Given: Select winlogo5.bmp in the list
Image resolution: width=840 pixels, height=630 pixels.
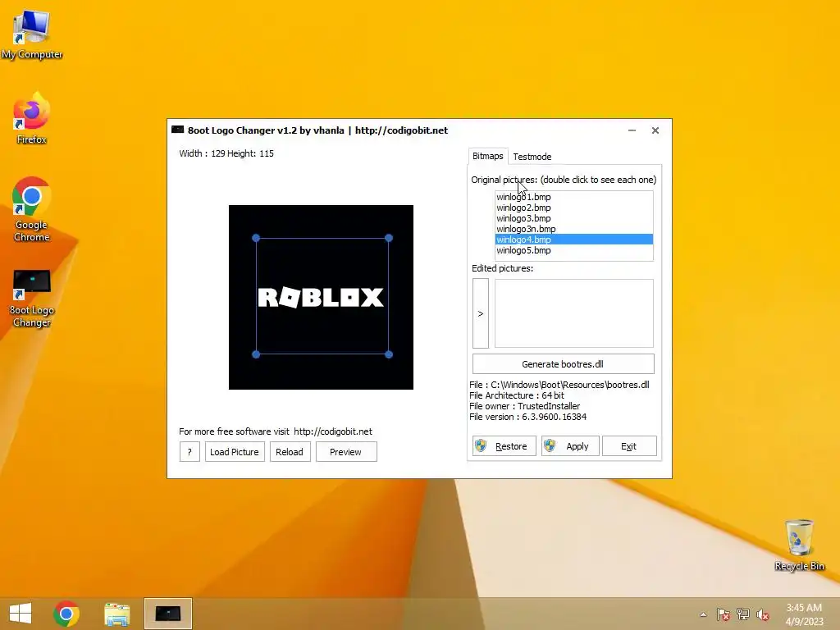Looking at the screenshot, I should pos(573,250).
